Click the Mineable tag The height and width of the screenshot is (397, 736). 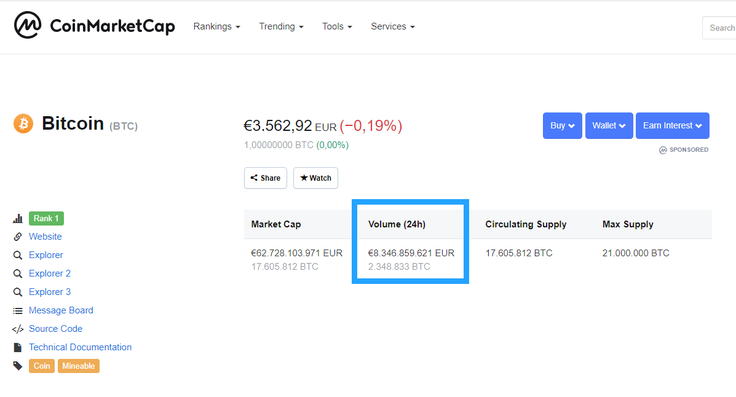tap(78, 366)
